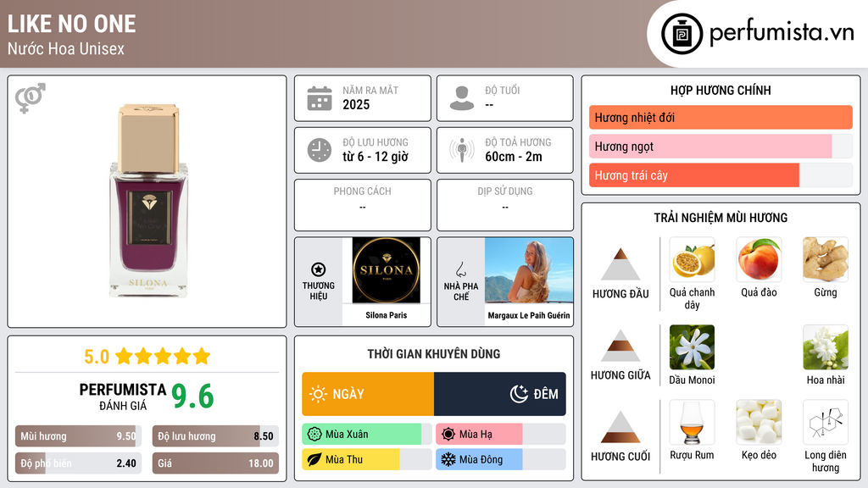Viewport: 868px width, 488px height.
Task: Click the Thời gian khuyên dùng heading
Action: point(434,353)
